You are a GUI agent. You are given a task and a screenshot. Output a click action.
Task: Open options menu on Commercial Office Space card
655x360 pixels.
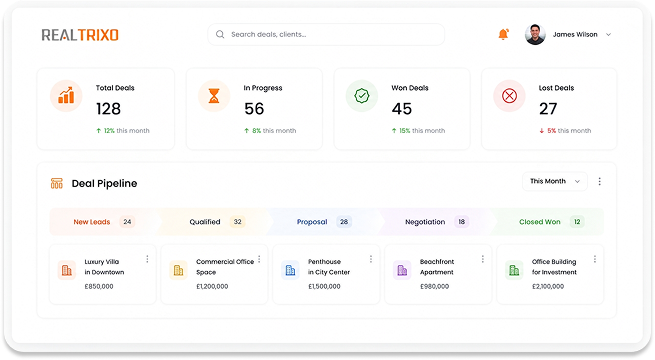pos(259,259)
